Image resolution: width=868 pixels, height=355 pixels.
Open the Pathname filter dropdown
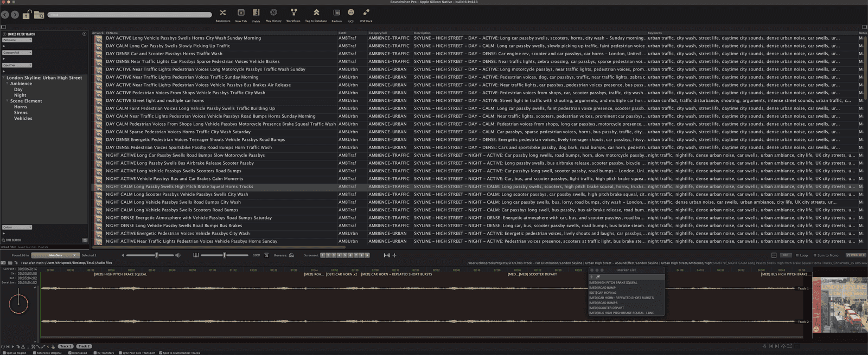(17, 40)
